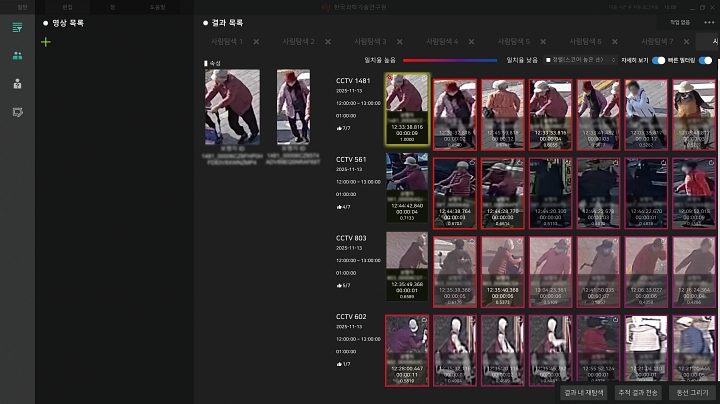
Task: Open the 편집 menu in top bar
Action: pos(67,6)
